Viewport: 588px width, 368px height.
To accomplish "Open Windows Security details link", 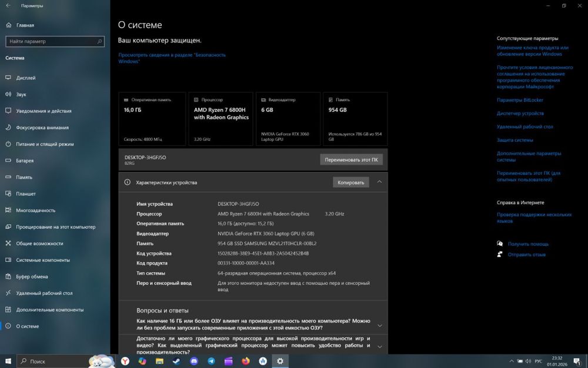I will point(172,58).
